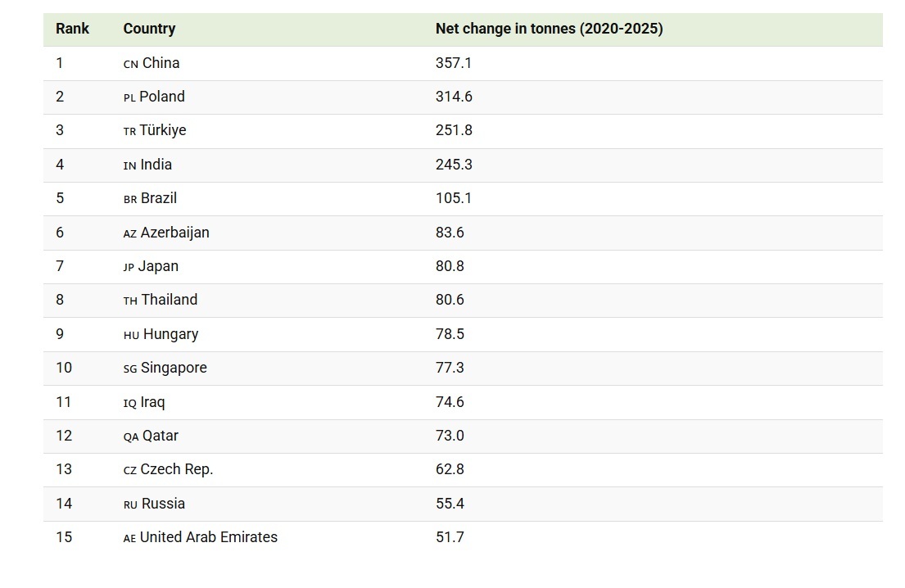Click the JP code beside Japan
Viewport: 905px width, 588px height.
tap(129, 267)
